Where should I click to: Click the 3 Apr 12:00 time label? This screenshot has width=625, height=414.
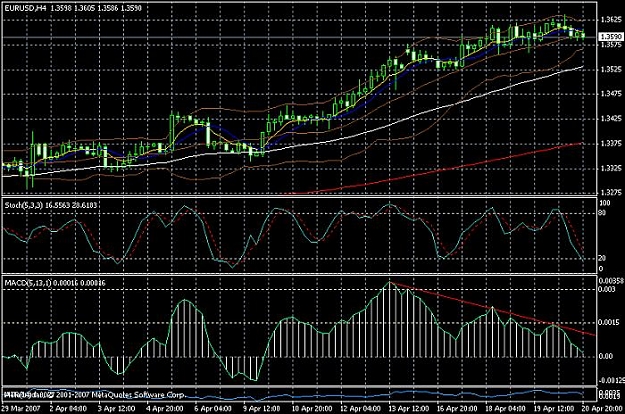(x=116, y=409)
